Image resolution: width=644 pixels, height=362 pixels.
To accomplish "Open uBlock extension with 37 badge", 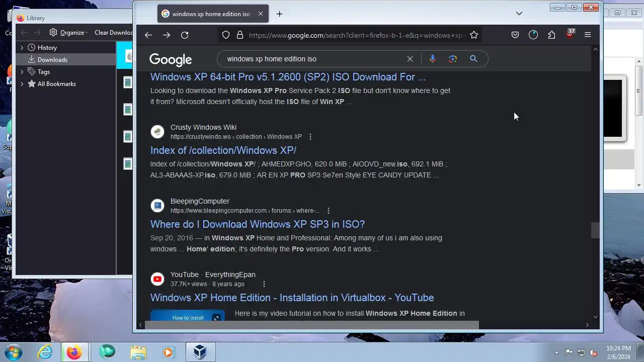I will (570, 34).
